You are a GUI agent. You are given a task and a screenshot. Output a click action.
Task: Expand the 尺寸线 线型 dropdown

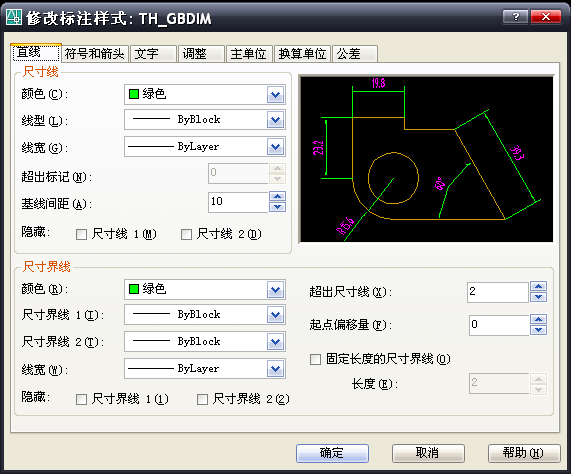point(276,120)
